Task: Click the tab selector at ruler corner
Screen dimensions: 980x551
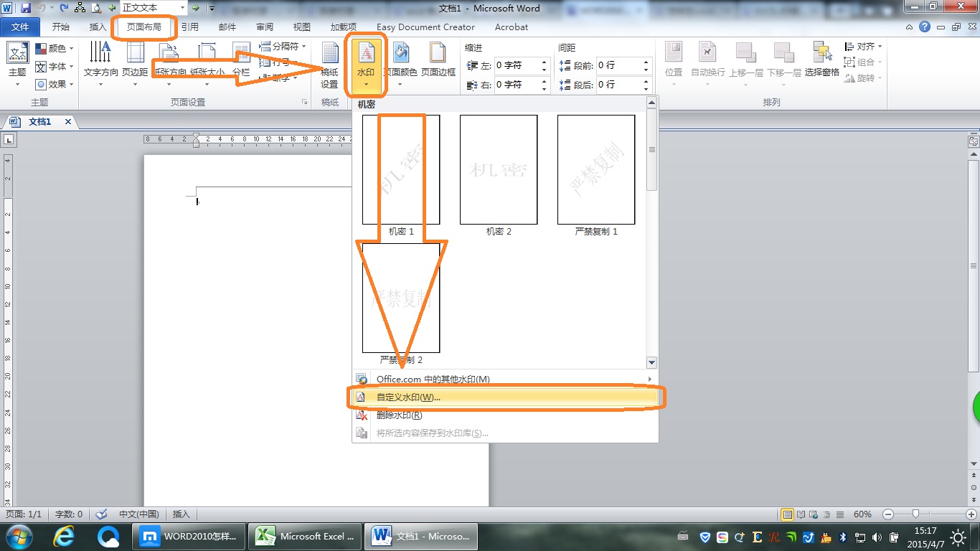Action: click(9, 140)
